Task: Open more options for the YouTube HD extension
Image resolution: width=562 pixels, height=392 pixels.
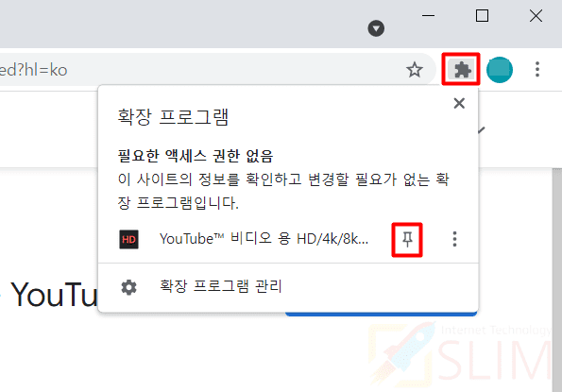Action: (x=454, y=239)
